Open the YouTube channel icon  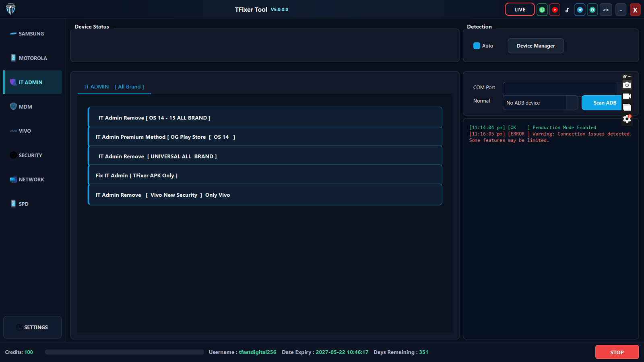point(555,10)
